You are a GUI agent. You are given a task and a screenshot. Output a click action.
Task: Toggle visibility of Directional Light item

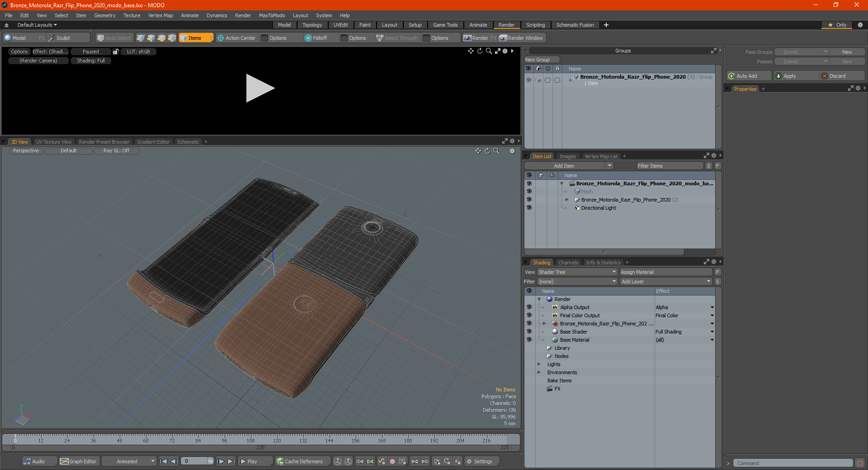(x=529, y=208)
